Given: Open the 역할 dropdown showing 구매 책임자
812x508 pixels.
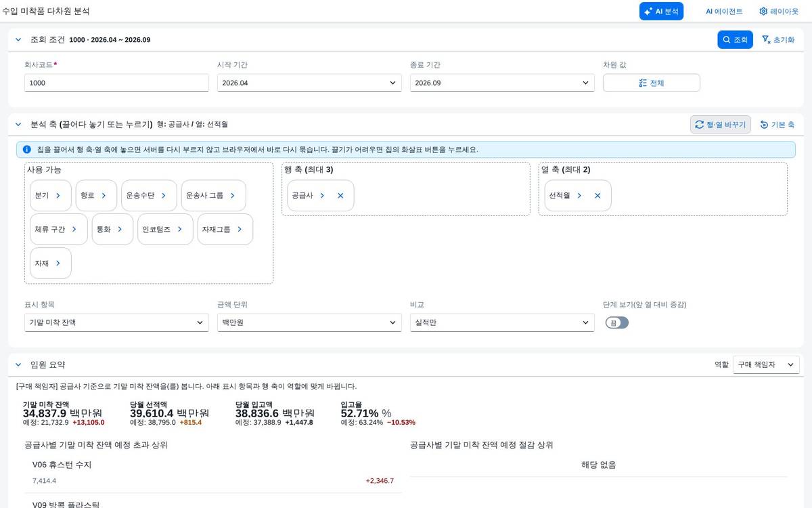Looking at the screenshot, I should point(766,364).
